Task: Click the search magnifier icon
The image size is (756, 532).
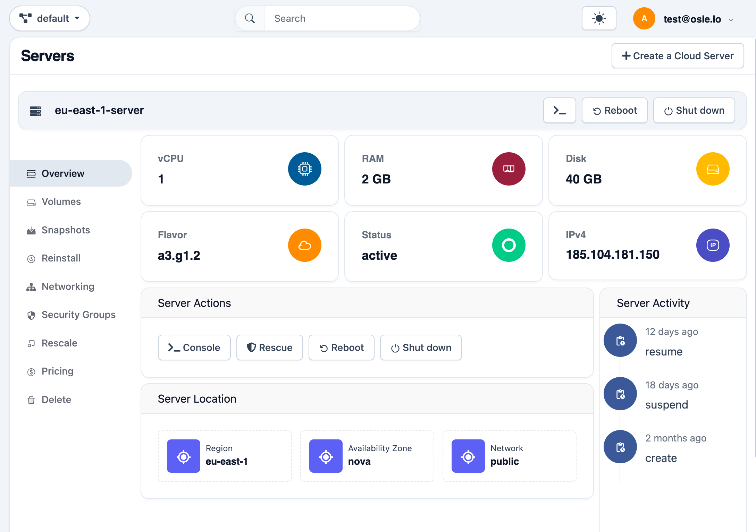Action: click(x=250, y=18)
